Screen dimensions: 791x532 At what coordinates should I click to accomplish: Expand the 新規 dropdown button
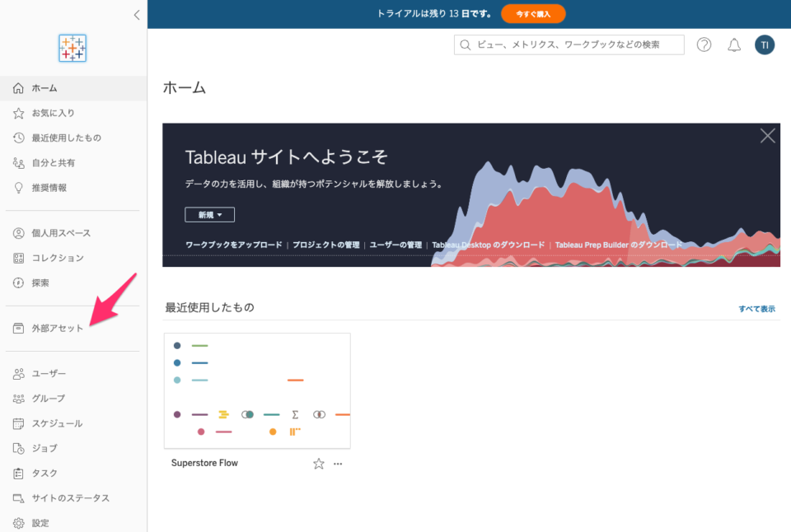pos(210,215)
